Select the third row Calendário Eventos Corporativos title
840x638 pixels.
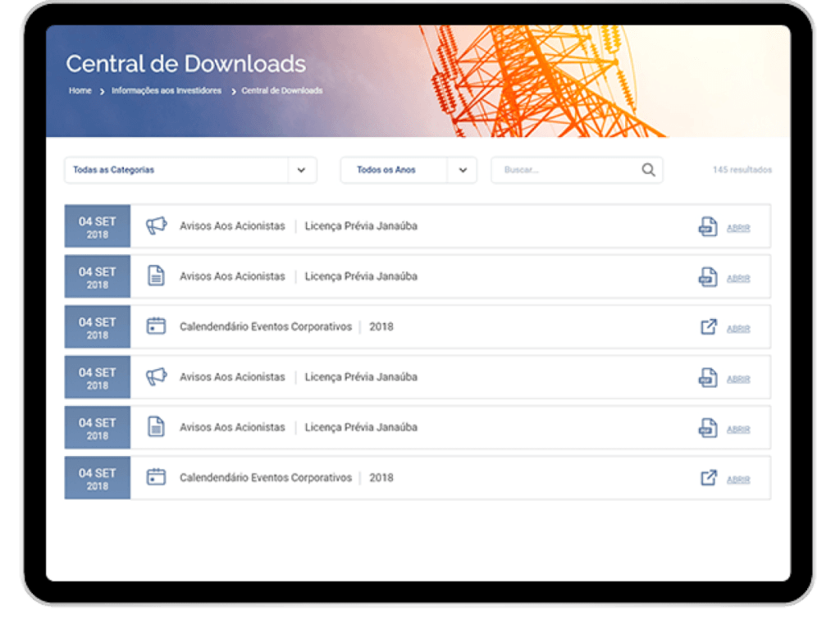click(x=265, y=326)
